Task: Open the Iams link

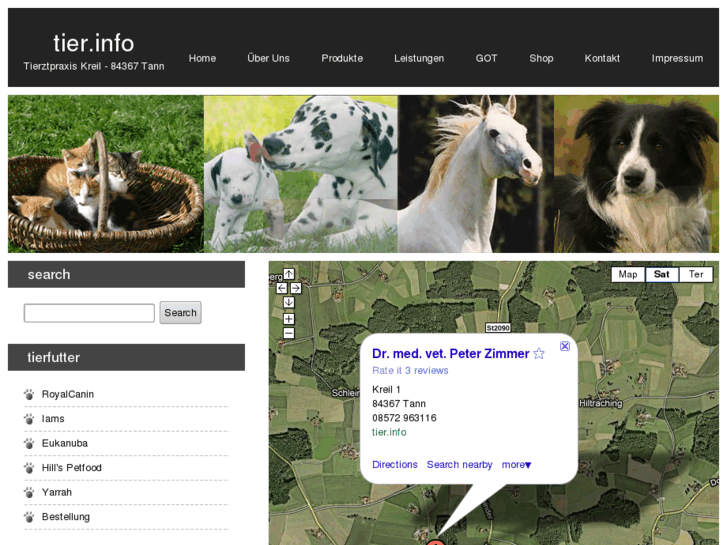Action: tap(53, 419)
